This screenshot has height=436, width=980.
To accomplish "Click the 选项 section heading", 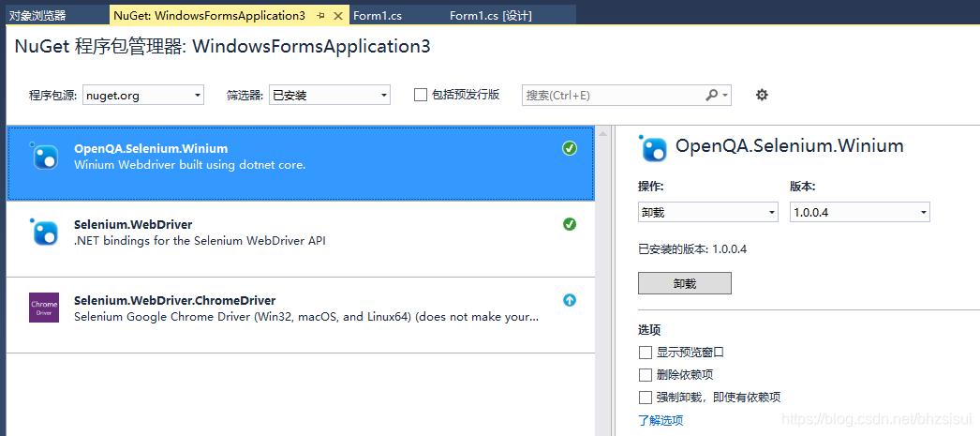I will (649, 330).
